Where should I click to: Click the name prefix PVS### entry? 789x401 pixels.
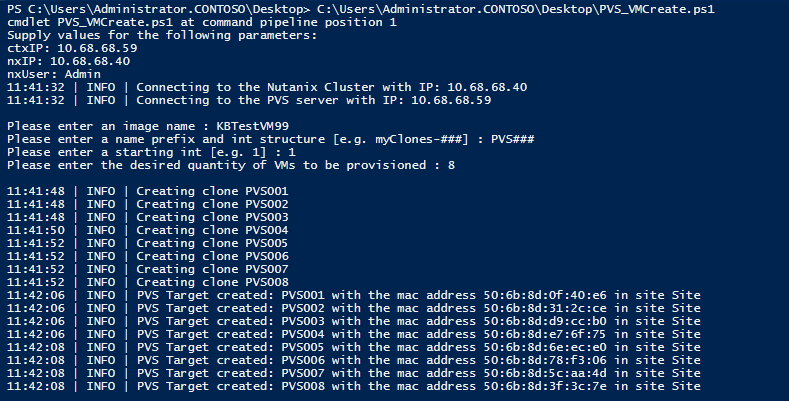(x=512, y=139)
